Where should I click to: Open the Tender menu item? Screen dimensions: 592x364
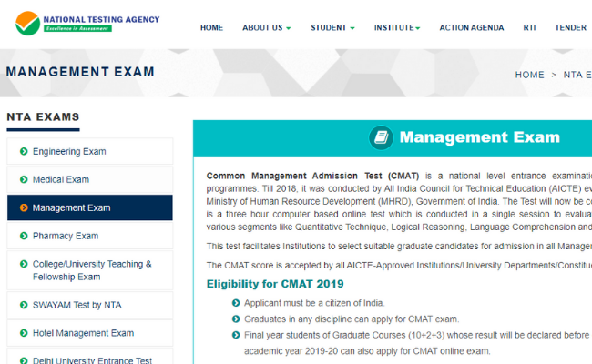(x=570, y=28)
